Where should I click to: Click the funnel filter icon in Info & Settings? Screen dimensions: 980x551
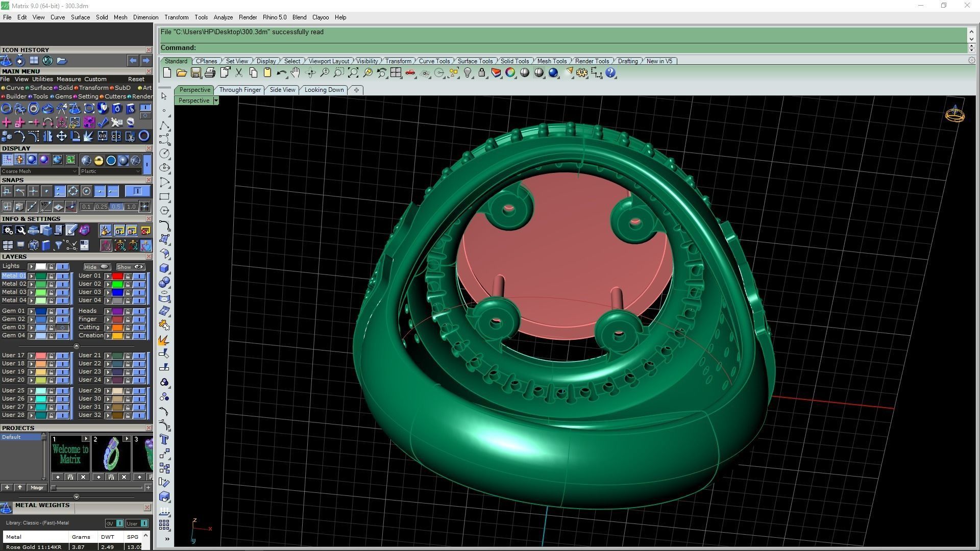pos(58,245)
